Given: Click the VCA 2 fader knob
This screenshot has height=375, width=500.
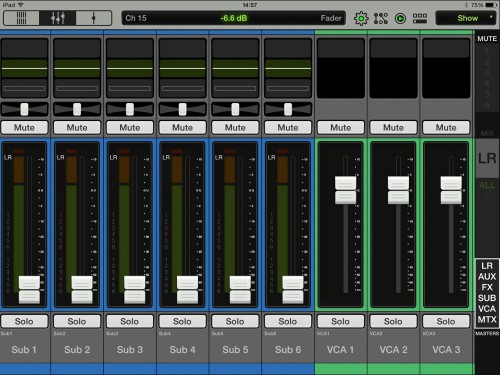Looking at the screenshot, I should tap(398, 190).
